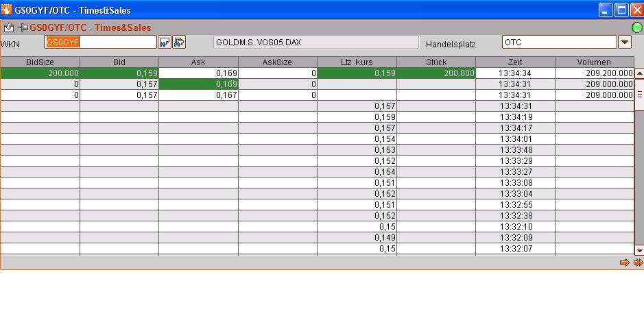644x329 pixels.
Task: Click into the WKN input field
Action: point(101,42)
